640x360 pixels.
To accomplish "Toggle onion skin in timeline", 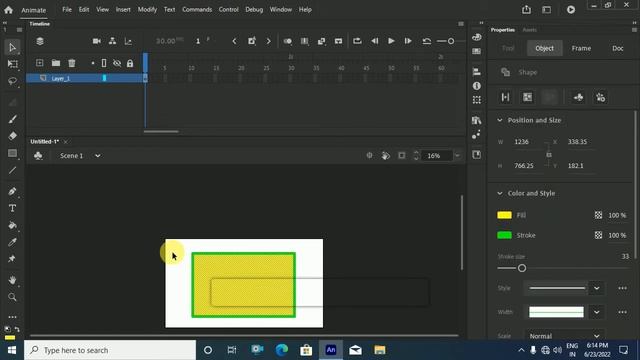I will [x=288, y=41].
